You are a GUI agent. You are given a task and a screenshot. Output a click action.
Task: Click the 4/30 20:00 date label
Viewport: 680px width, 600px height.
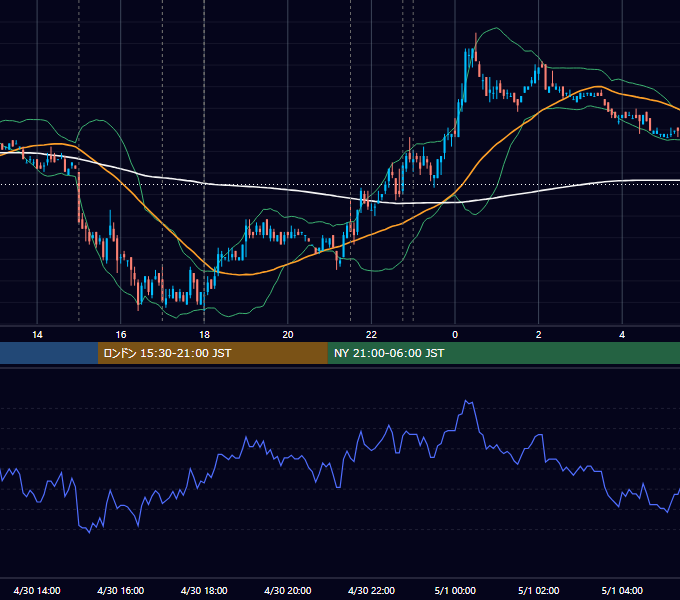tap(288, 590)
